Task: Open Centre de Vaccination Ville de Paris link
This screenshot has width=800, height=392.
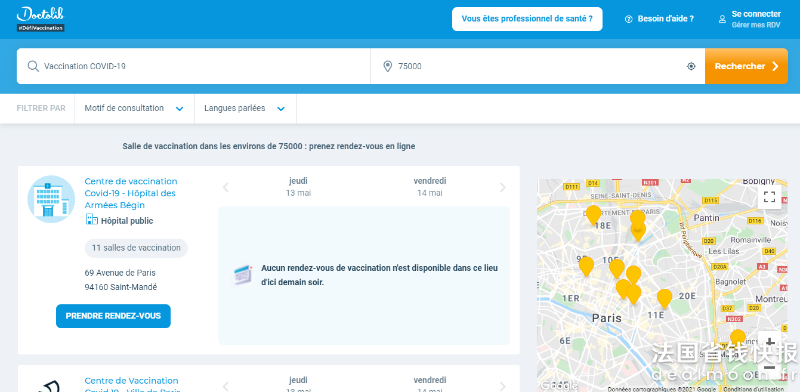Action: coord(131,385)
